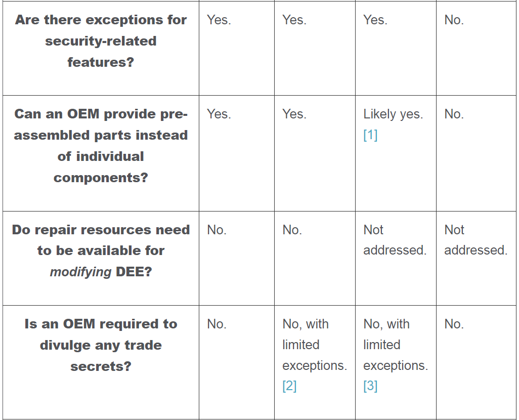The width and height of the screenshot is (519, 420).
Task: Click the security-related features question heading
Action: pos(101,41)
